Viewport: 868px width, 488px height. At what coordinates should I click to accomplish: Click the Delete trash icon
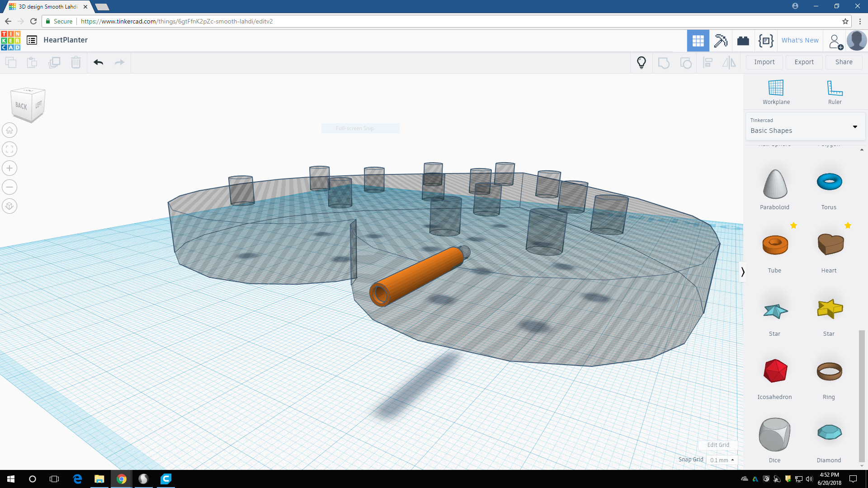[76, 62]
